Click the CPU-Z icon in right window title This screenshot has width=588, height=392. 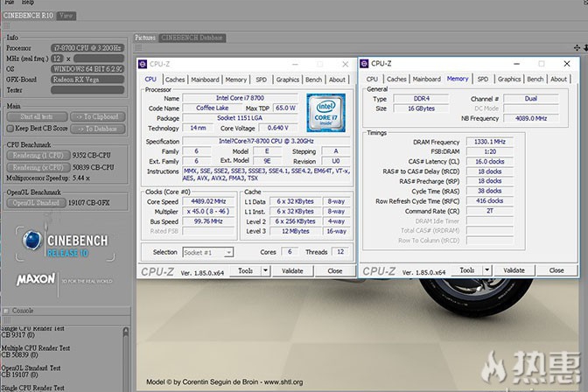coord(364,64)
